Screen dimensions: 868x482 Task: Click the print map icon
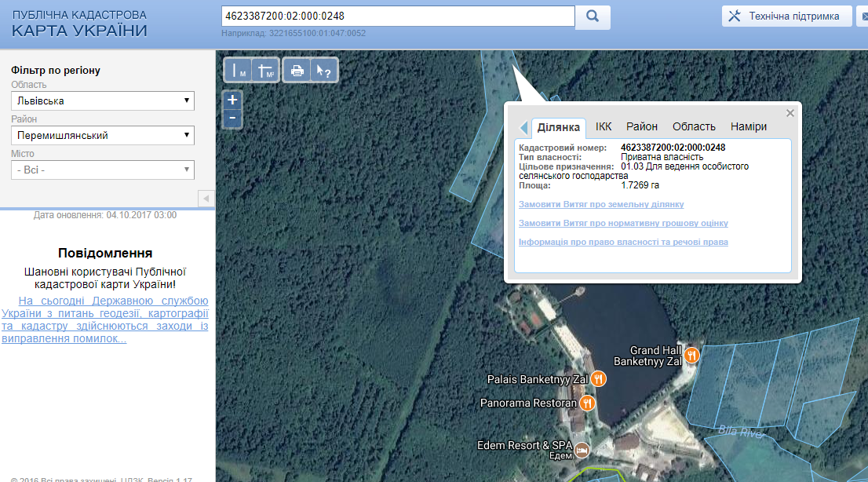[297, 71]
